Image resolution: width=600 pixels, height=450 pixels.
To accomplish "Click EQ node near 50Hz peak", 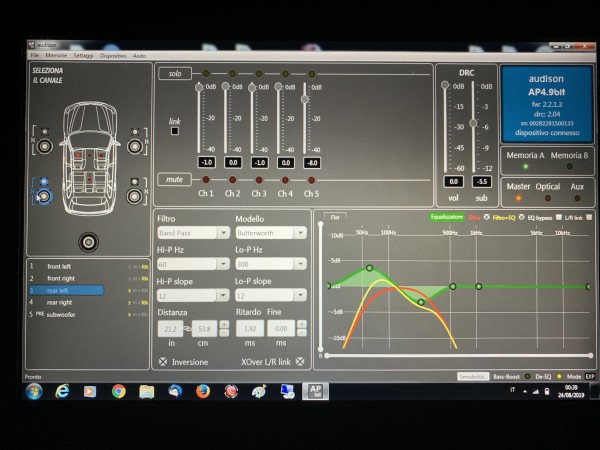I will click(370, 268).
